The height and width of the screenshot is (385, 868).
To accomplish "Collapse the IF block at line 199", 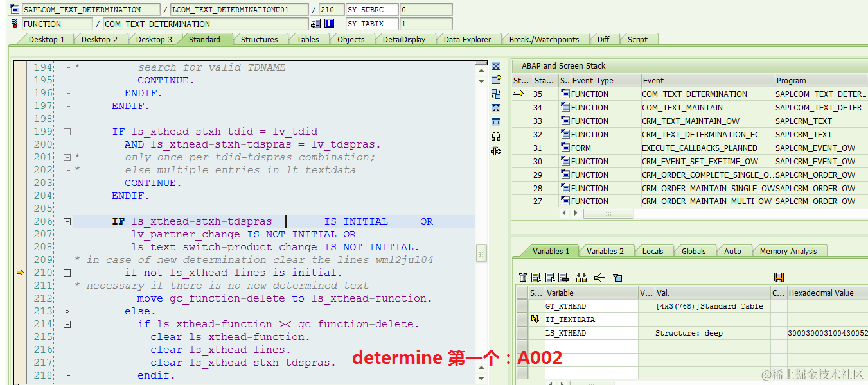I will tap(67, 132).
